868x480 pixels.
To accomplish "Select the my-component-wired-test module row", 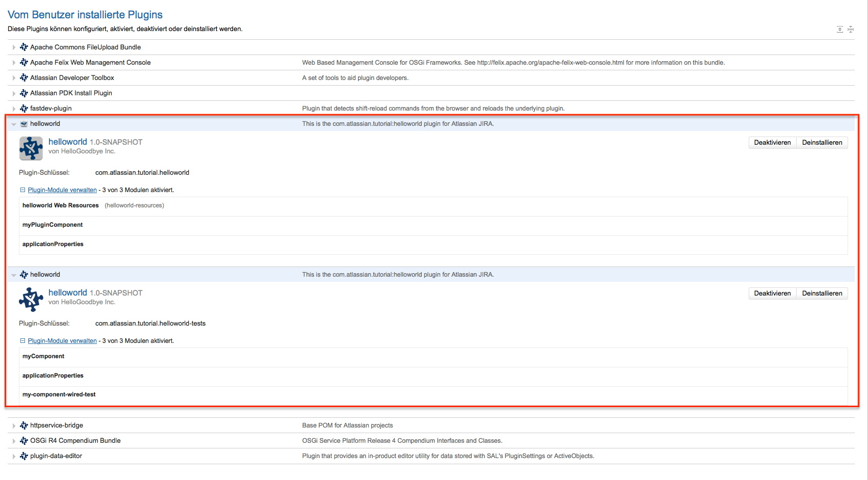I will pyautogui.click(x=433, y=395).
